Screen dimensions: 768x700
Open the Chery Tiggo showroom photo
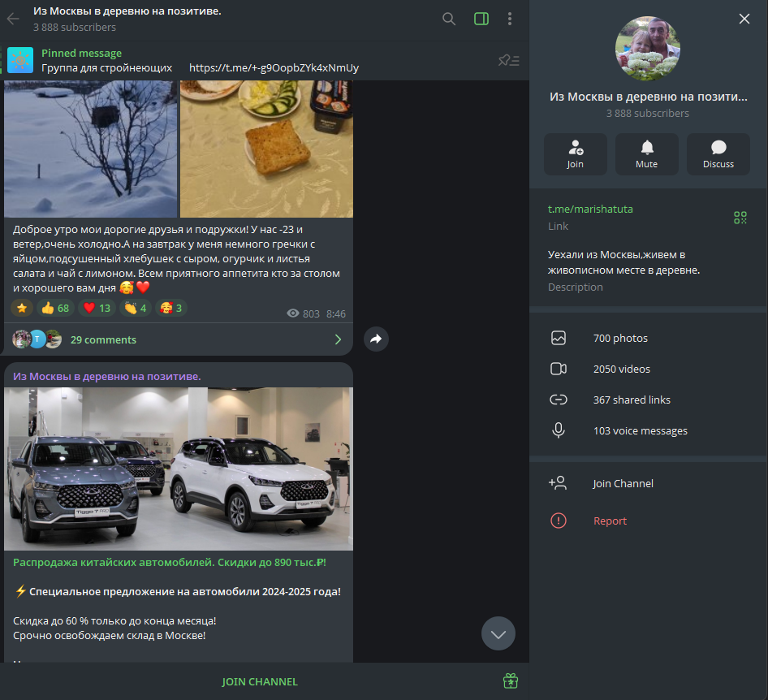pos(179,469)
